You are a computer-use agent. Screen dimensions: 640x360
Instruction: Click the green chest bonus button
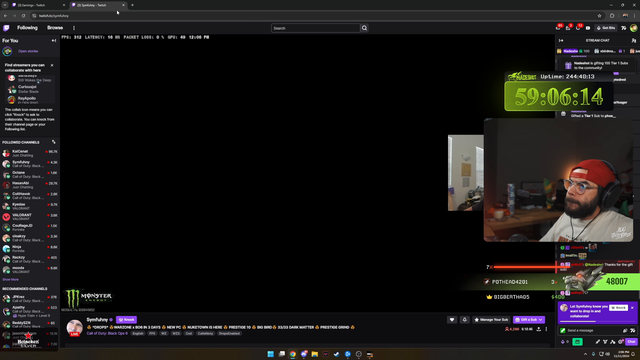coord(578,342)
